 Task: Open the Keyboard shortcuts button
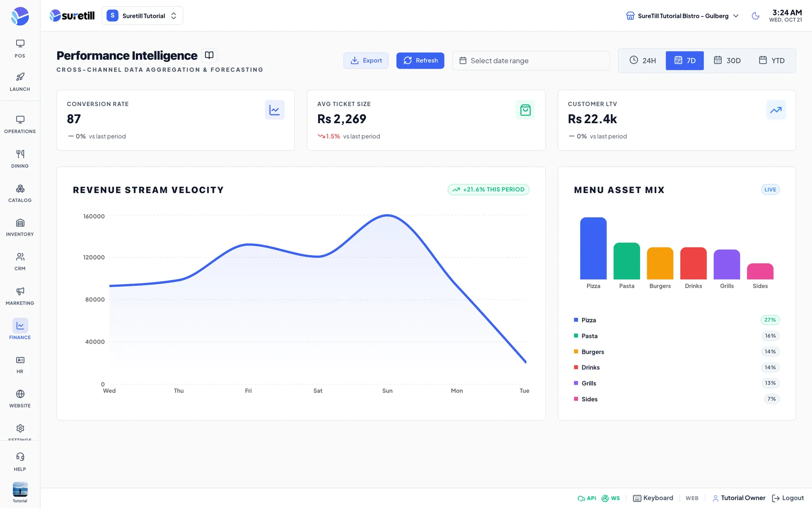coord(653,498)
